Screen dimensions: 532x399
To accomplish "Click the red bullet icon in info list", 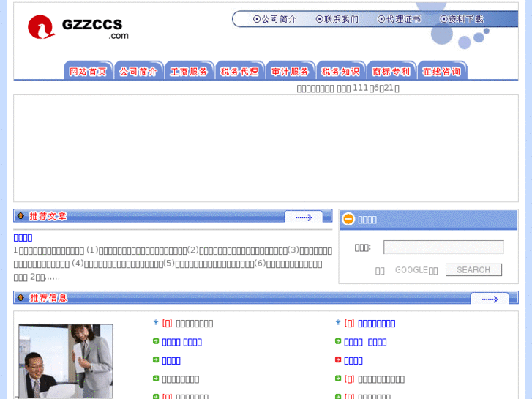I will [x=338, y=359].
